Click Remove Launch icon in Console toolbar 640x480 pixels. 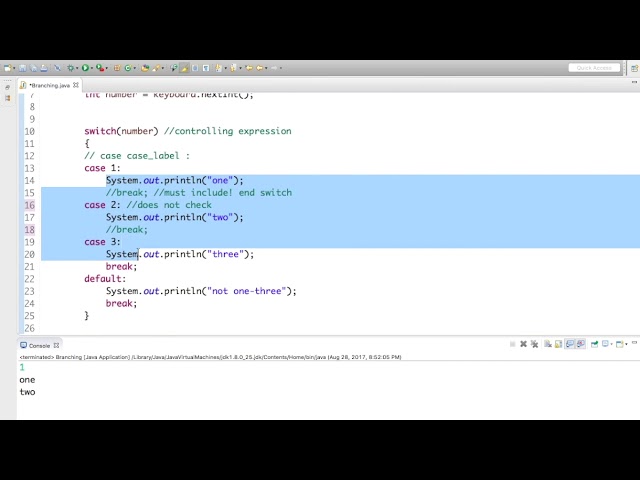coord(523,344)
